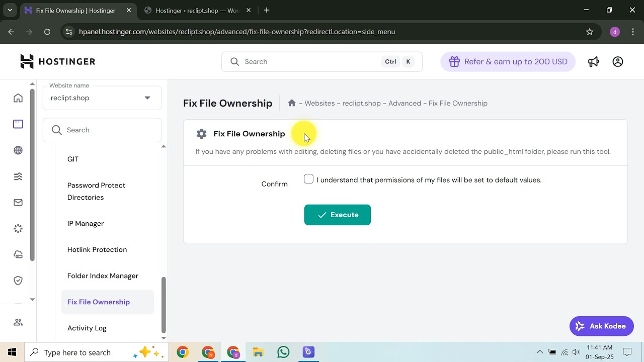Open Chrome profile avatar 'd'
Screen dimensions: 644x362
coord(614,32)
